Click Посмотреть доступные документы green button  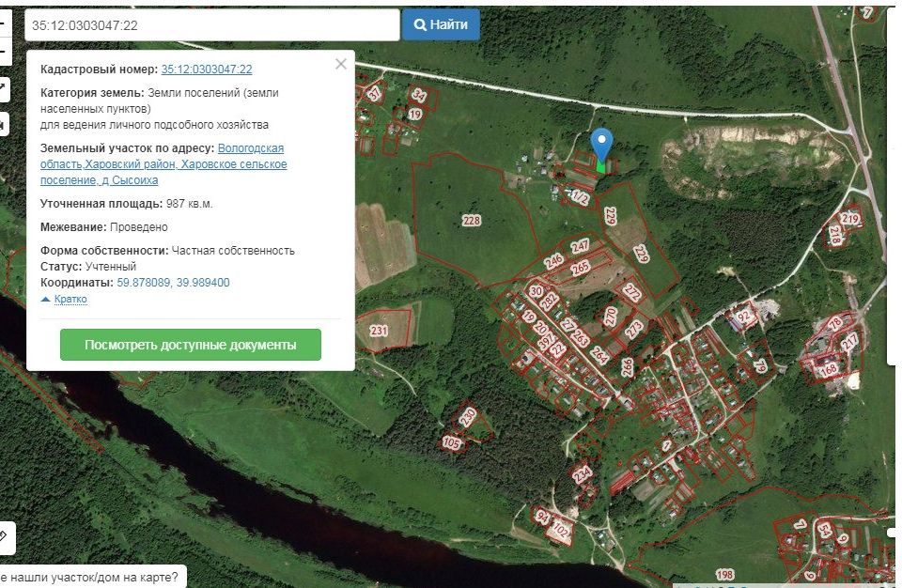191,345
